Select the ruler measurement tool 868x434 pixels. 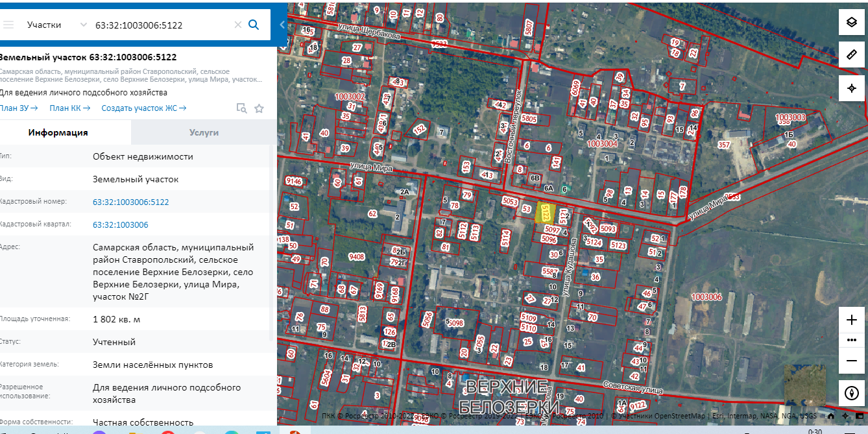click(x=852, y=54)
